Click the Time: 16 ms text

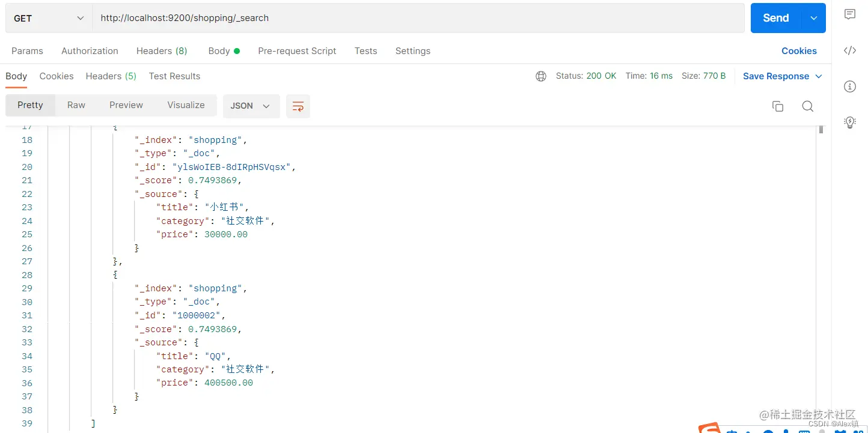pyautogui.click(x=649, y=76)
